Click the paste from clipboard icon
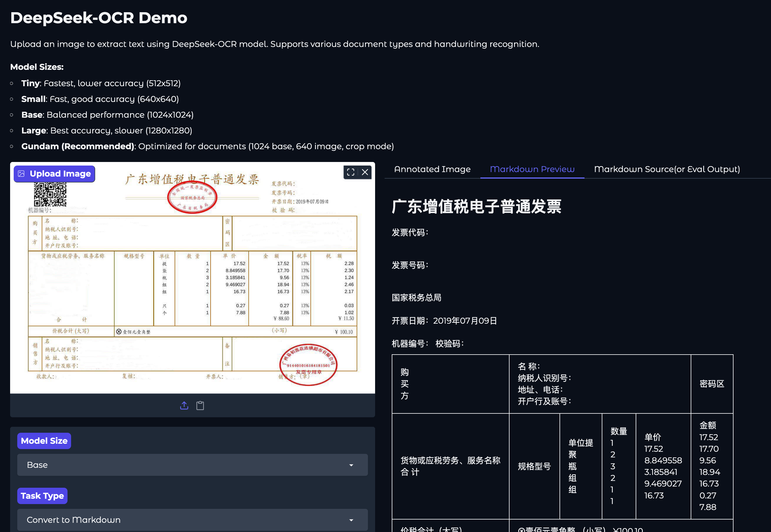Screen dimensions: 771x532 (200, 405)
